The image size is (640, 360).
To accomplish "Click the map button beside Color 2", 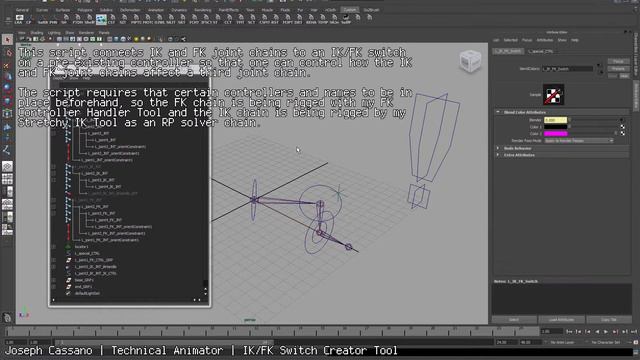I will point(622,133).
